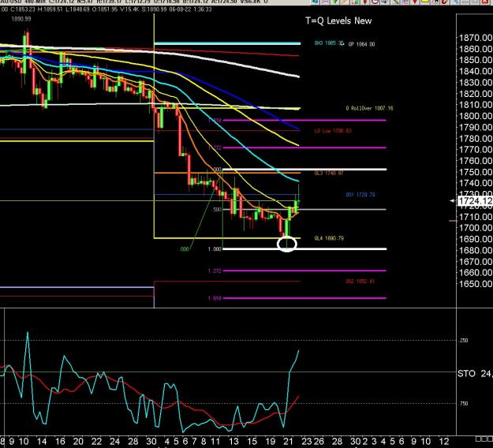
Task: Click the green '.000' Fibonacci anchor label
Action: point(184,249)
